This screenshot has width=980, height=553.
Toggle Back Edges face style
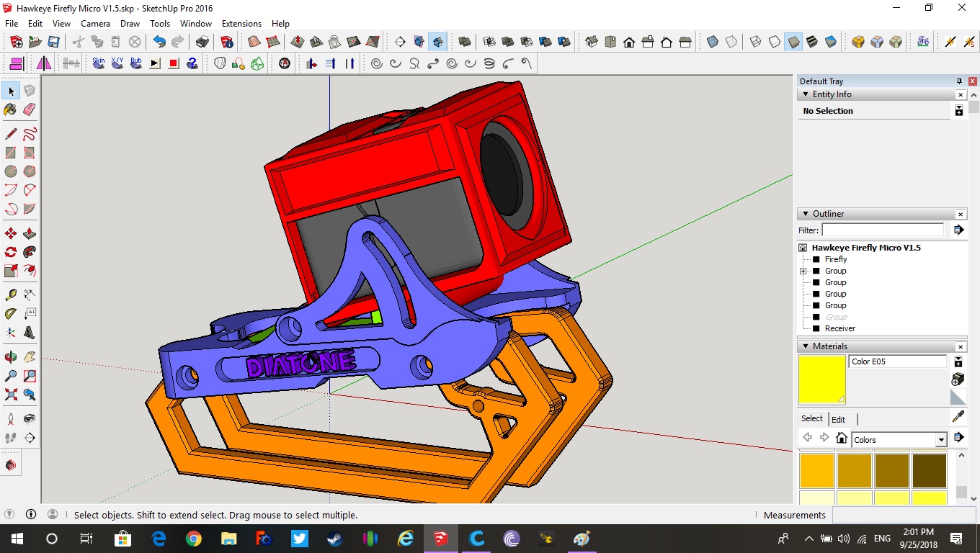click(x=731, y=42)
